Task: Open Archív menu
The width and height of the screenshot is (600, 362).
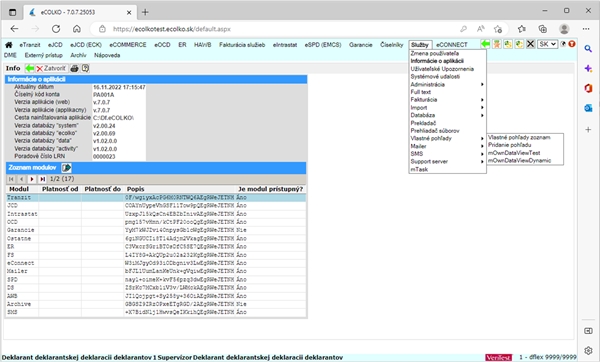Action: [78, 55]
